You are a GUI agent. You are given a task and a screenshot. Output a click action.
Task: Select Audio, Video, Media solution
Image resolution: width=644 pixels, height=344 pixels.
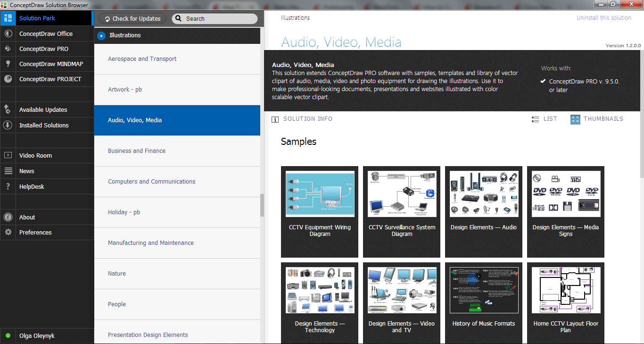click(x=177, y=120)
